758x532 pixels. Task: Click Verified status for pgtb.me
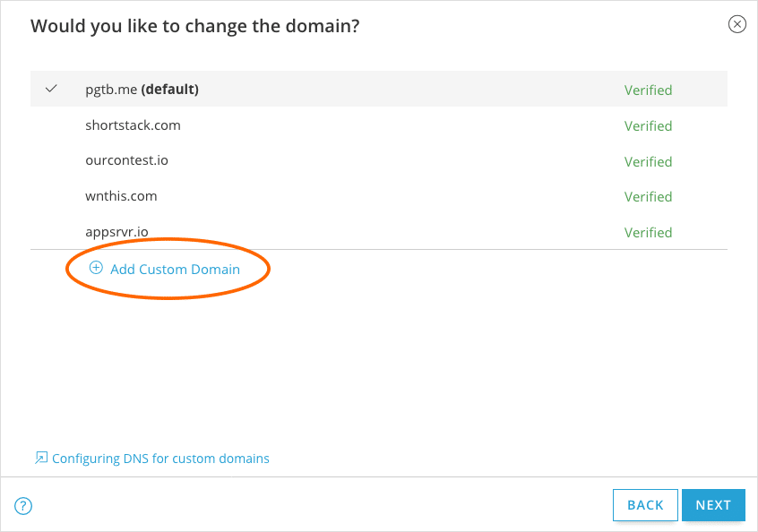coord(648,90)
